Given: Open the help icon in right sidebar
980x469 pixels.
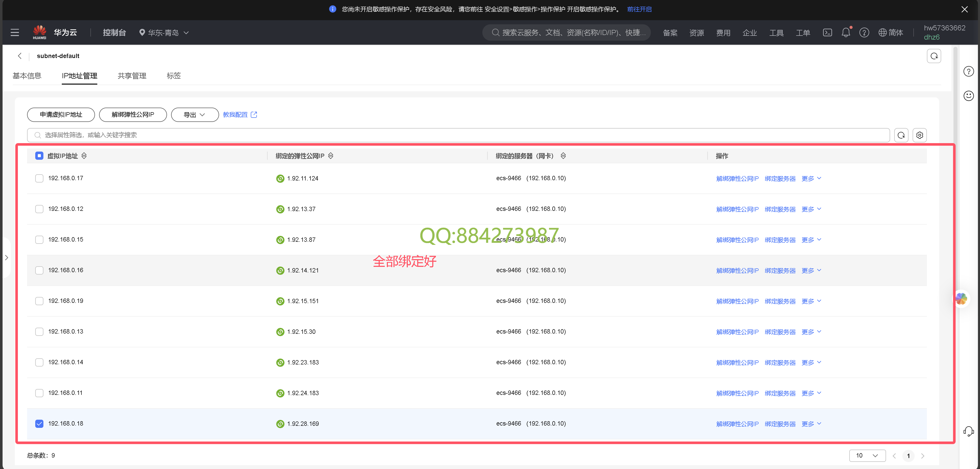Looking at the screenshot, I should tap(969, 71).
